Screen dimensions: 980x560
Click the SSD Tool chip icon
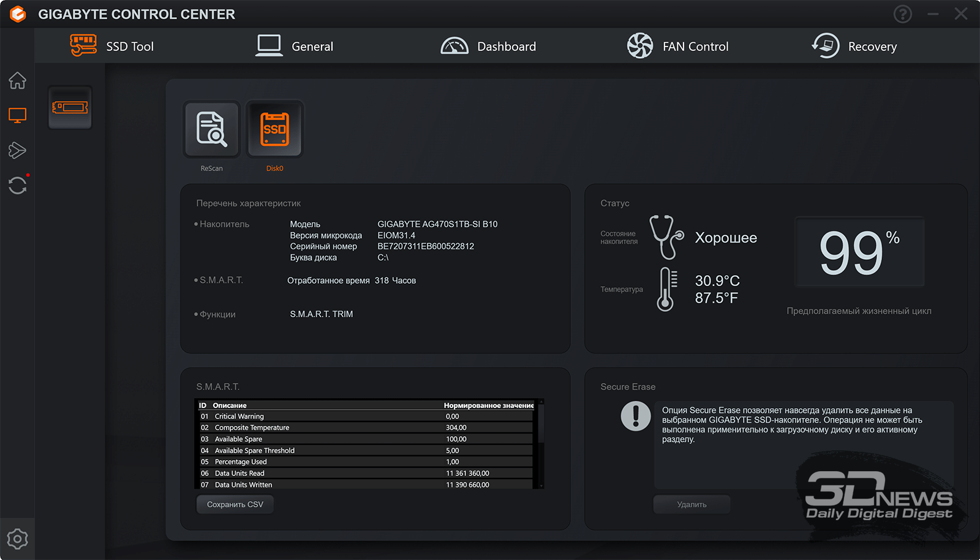tap(83, 45)
